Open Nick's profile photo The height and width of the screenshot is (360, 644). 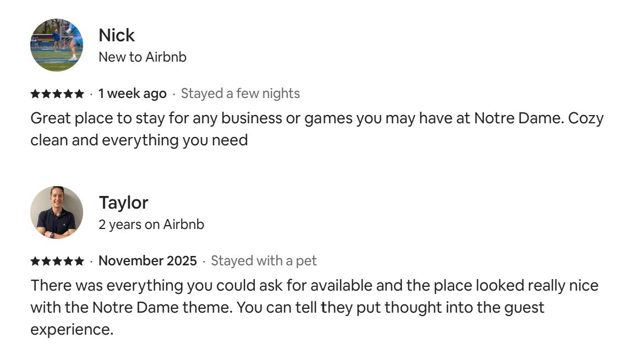point(57,45)
